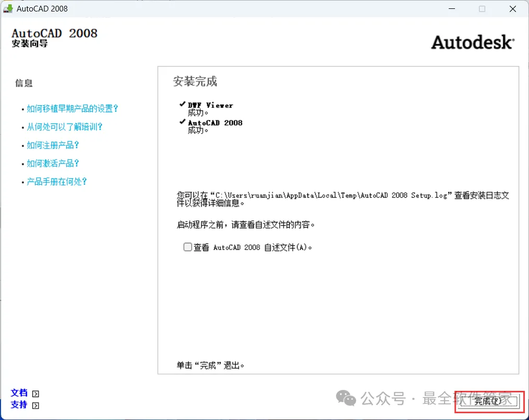This screenshot has height=420, width=529.
Task: Open link 产品手册在何处?
Action: coord(57,181)
